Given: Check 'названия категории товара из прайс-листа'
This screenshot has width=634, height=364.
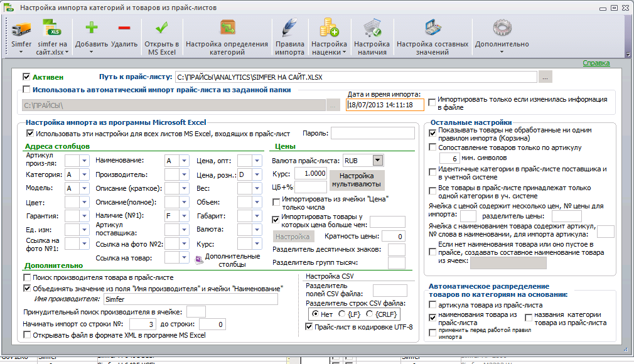Looking at the screenshot, I should [529, 318].
